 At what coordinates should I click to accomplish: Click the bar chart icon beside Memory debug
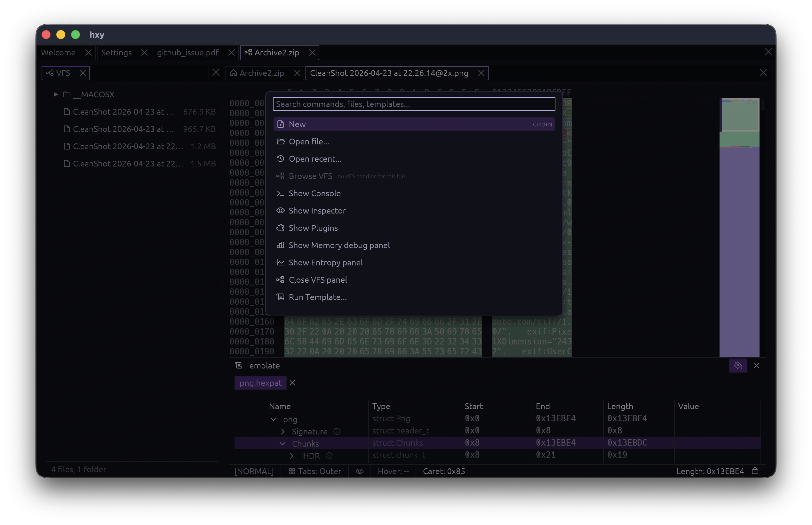click(x=280, y=245)
